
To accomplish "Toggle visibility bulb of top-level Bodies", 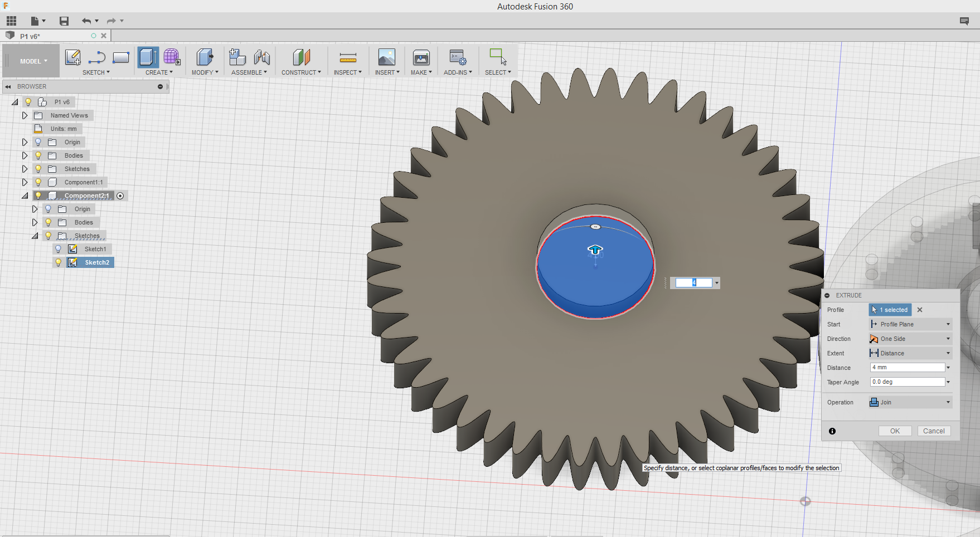I will tap(38, 155).
